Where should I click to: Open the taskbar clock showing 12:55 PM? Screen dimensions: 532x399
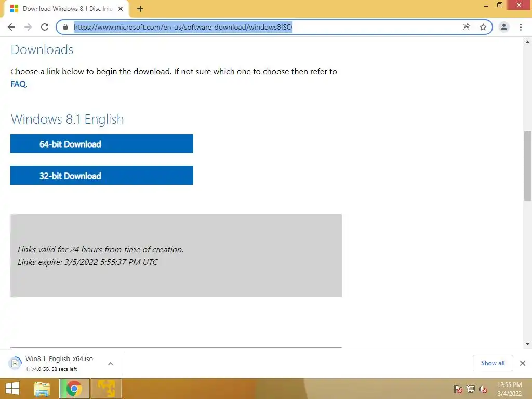click(x=509, y=389)
